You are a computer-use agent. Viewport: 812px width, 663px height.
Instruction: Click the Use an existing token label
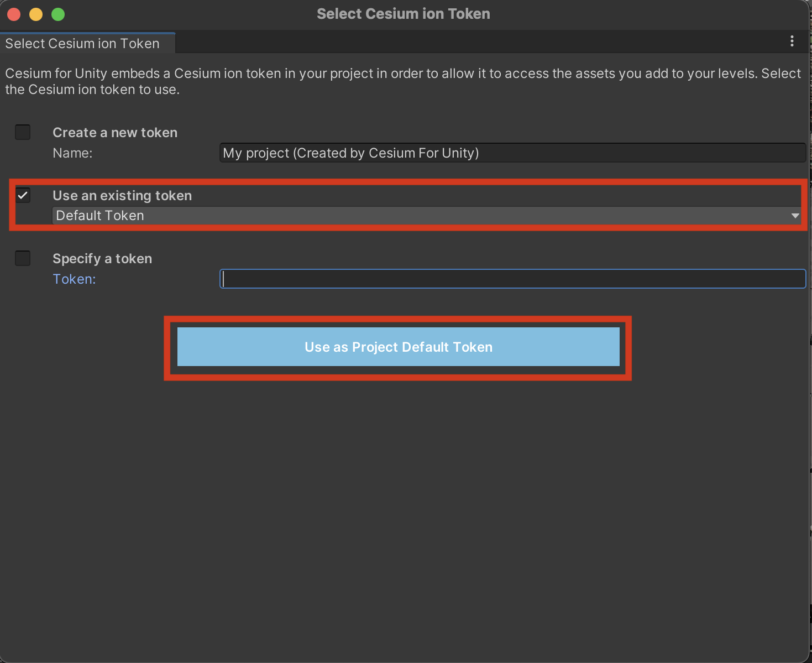[122, 196]
